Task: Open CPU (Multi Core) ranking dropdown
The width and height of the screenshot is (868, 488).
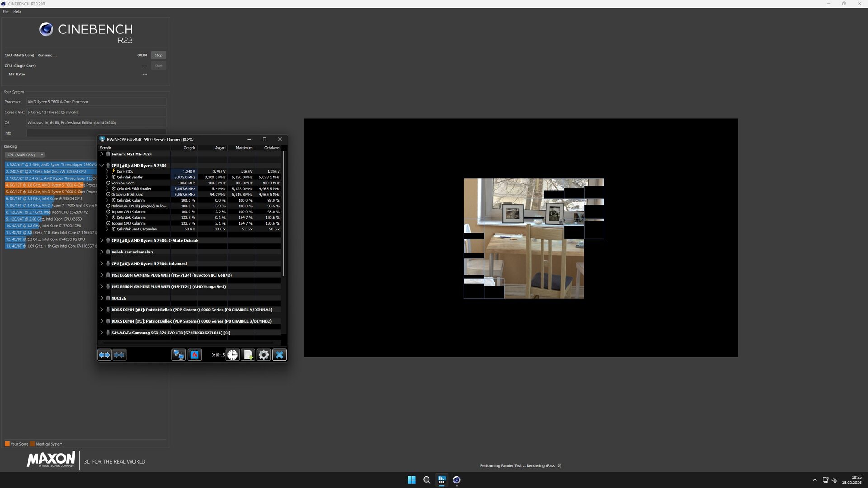Action: [25, 155]
